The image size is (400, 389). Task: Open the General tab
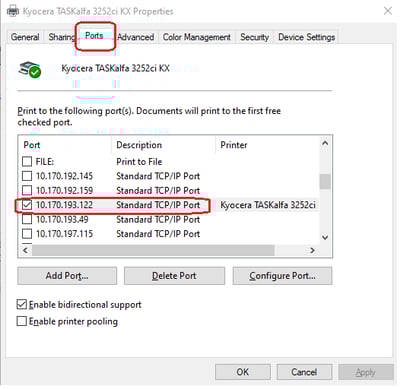coord(25,37)
